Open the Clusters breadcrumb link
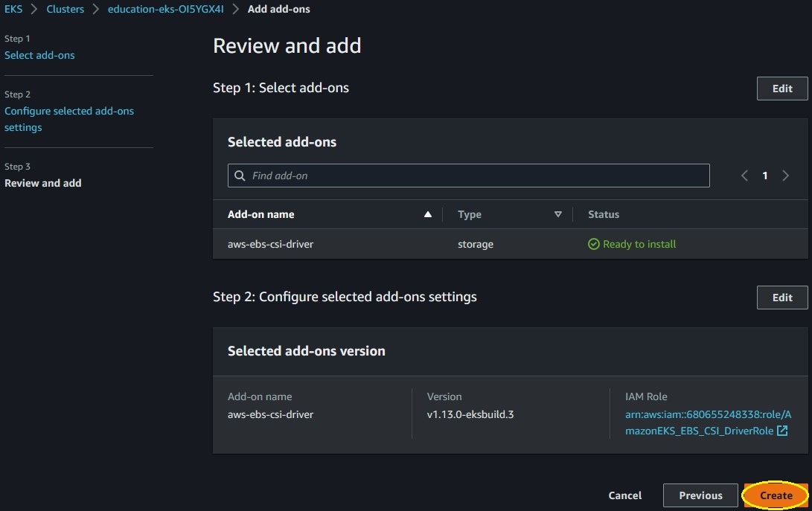 [65, 9]
